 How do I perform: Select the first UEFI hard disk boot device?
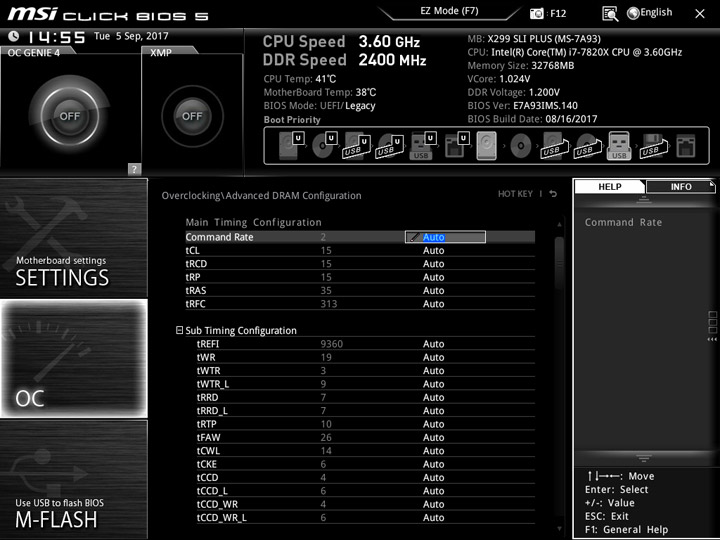coord(291,145)
